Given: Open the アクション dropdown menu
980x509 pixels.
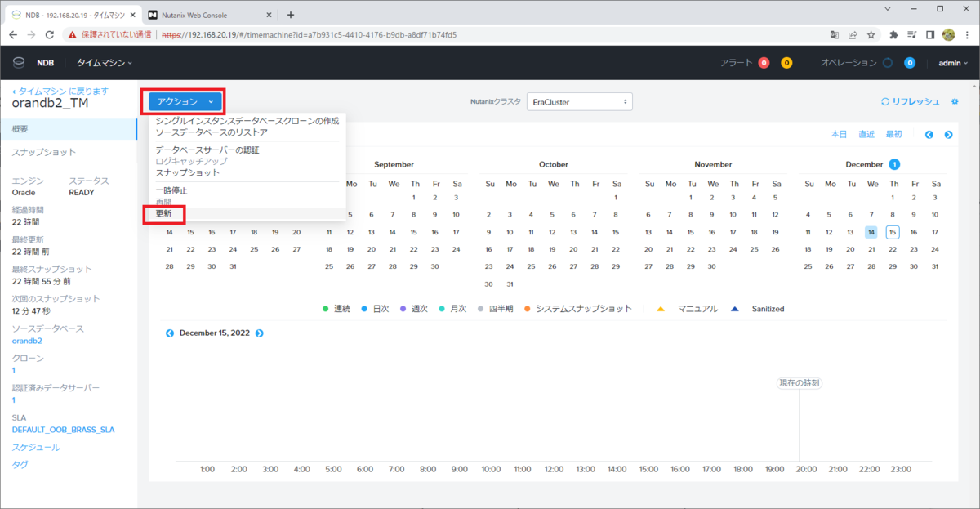Looking at the screenshot, I should click(x=183, y=101).
